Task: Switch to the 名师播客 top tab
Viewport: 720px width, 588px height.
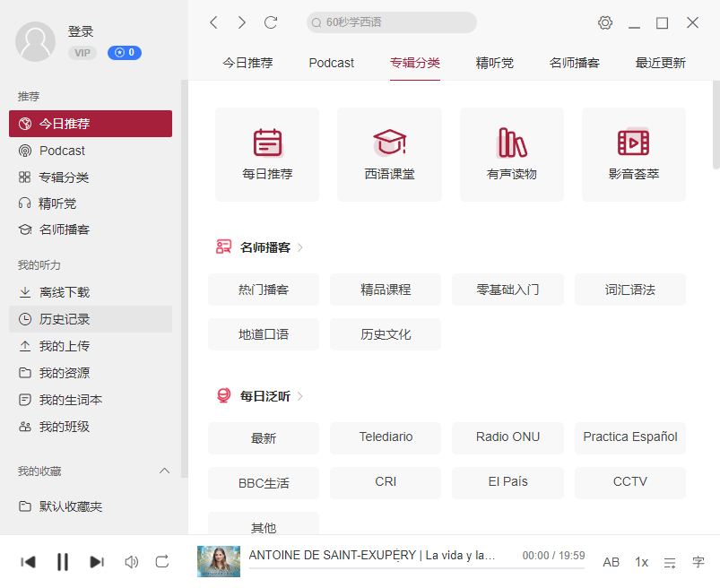Action: 575,63
